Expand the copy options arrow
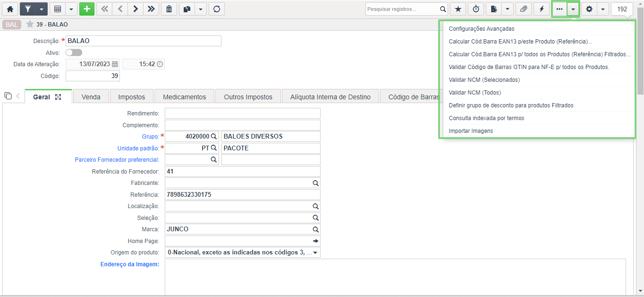 point(201,9)
